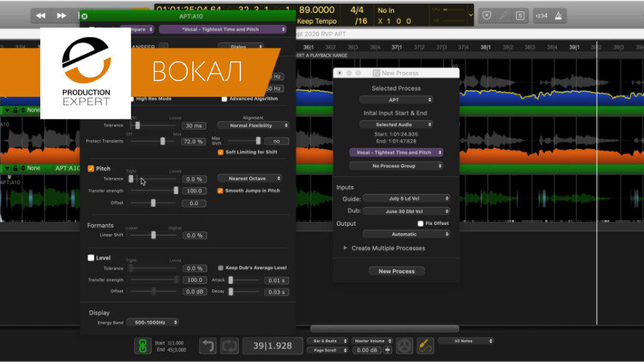Open the Vocal - Tightest Time and Pitch preset dropdown in APT panel
Viewport: 644px width, 362px height.
coord(223,30)
